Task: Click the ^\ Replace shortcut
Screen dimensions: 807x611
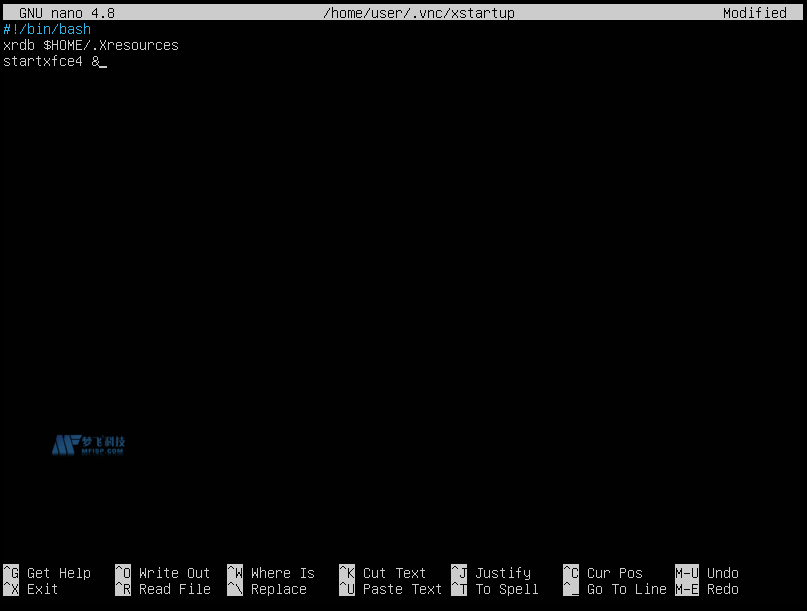Action: click(x=267, y=589)
